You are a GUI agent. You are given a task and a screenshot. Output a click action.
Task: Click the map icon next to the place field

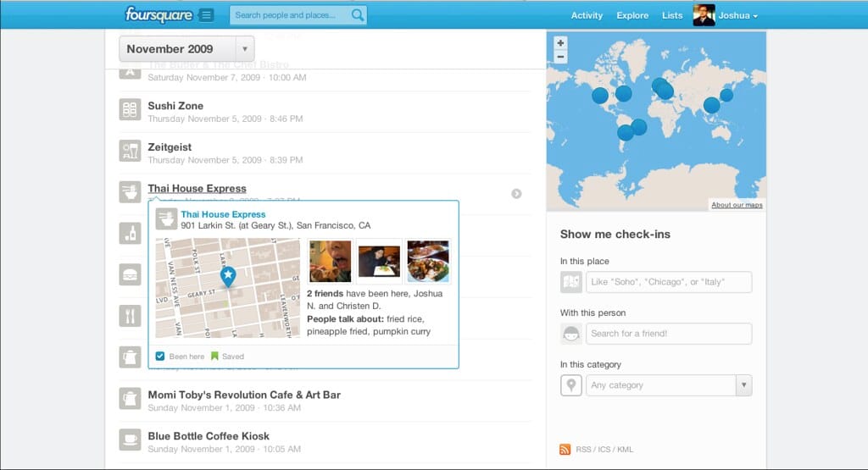coord(570,282)
